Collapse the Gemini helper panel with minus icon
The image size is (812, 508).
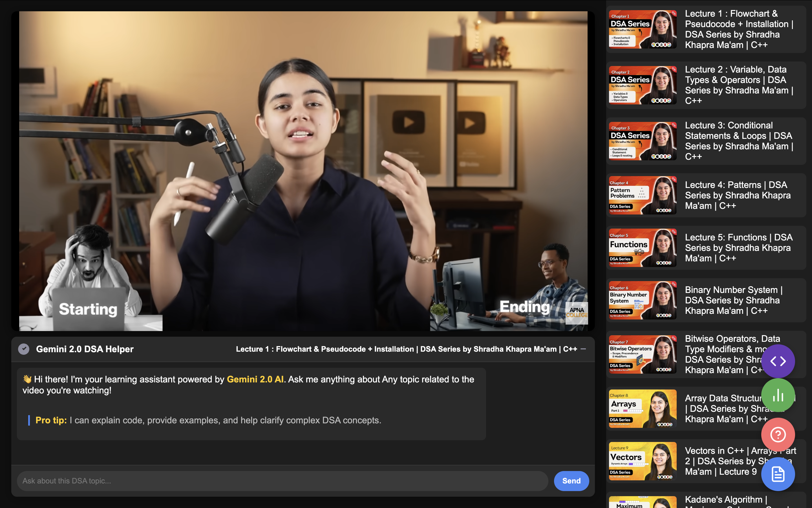(x=583, y=349)
